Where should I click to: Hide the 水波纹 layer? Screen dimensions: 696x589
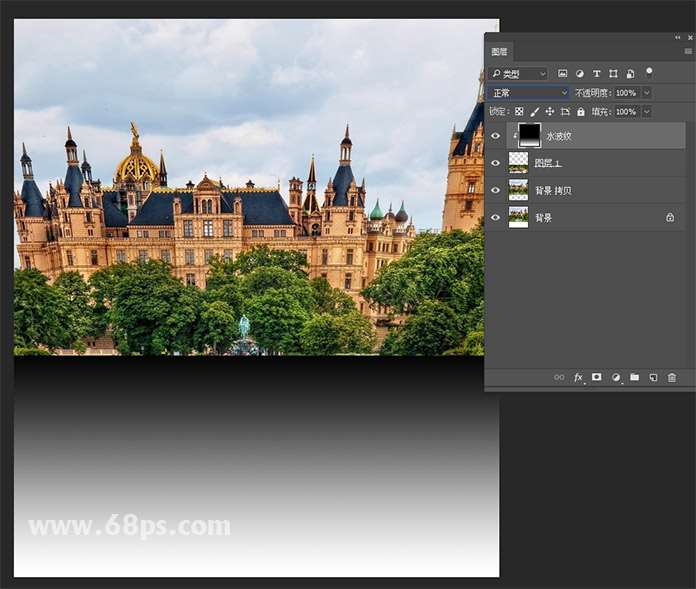(495, 135)
